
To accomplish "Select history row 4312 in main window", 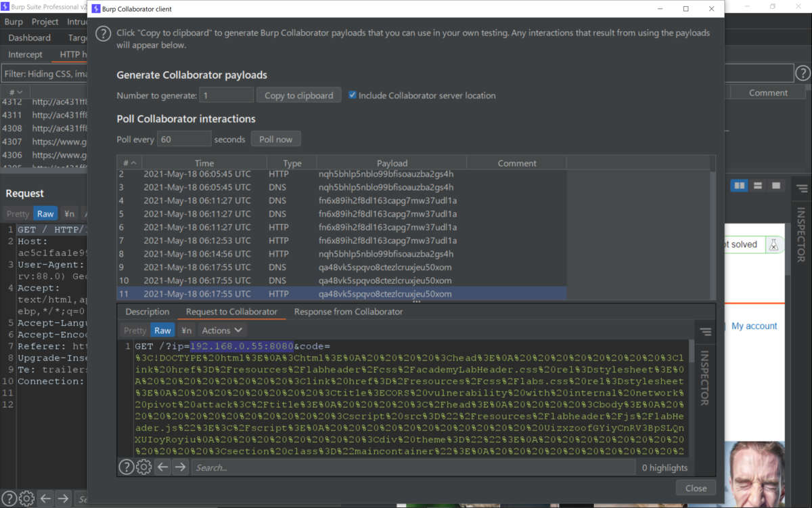I will pos(44,102).
